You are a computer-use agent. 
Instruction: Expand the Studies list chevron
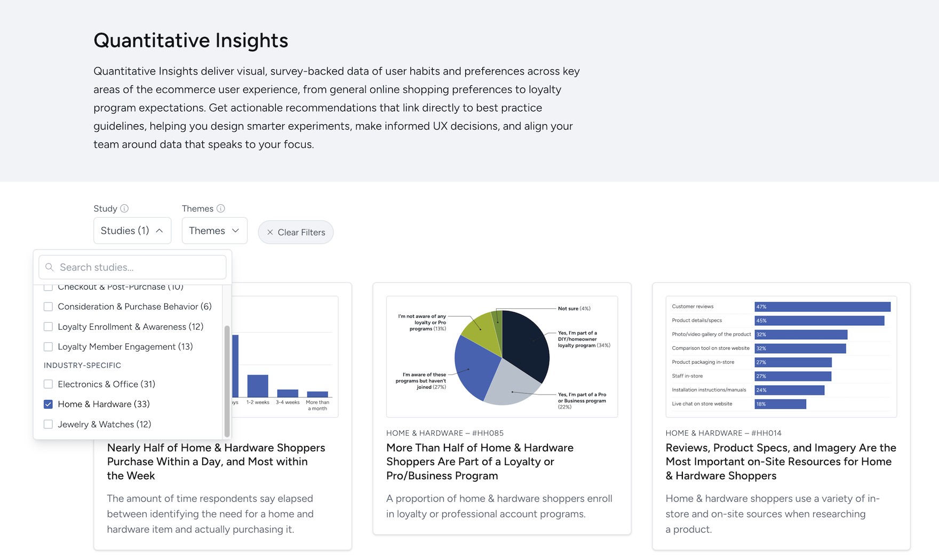159,230
